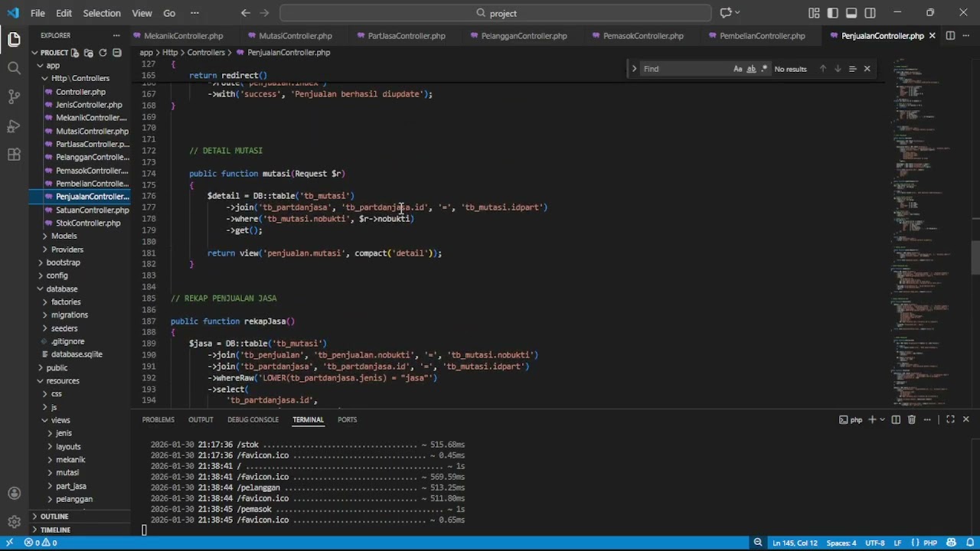The width and height of the screenshot is (980, 551).
Task: Click Ln 145, Col 12 in status bar
Action: (x=795, y=543)
